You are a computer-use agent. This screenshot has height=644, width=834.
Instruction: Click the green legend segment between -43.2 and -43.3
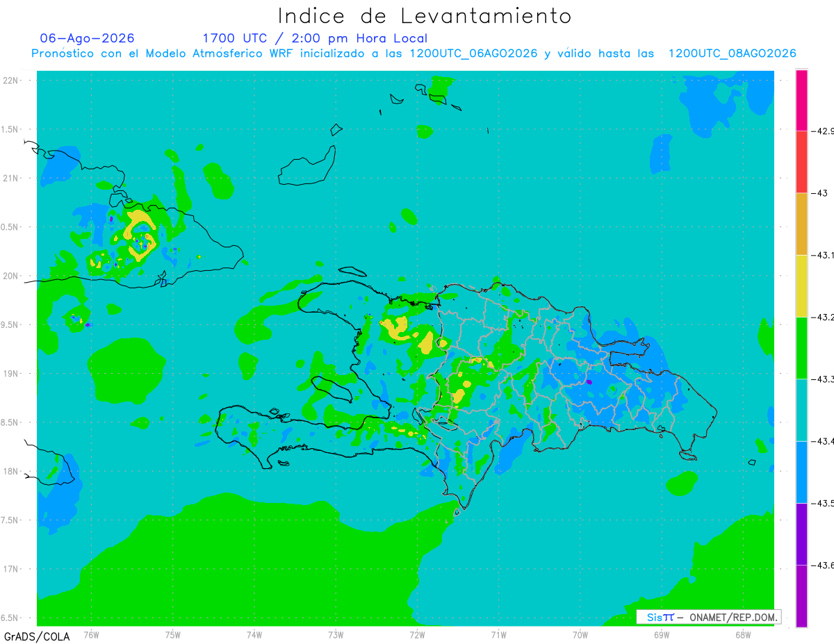[x=801, y=347]
